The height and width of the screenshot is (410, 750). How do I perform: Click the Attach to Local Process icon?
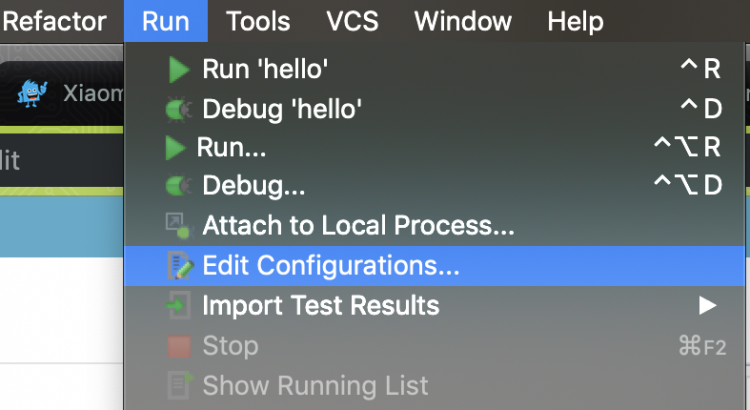tap(178, 226)
